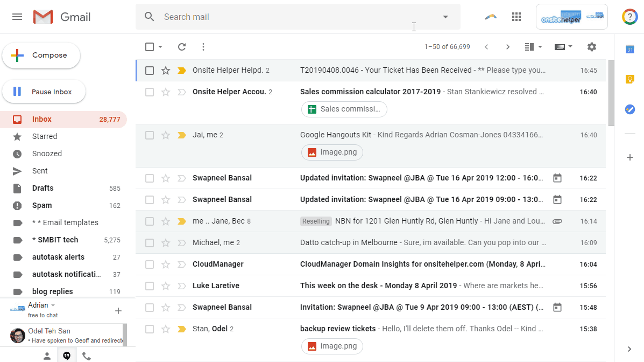Compose a new email
Screen dimensions: 644x362
(x=41, y=55)
